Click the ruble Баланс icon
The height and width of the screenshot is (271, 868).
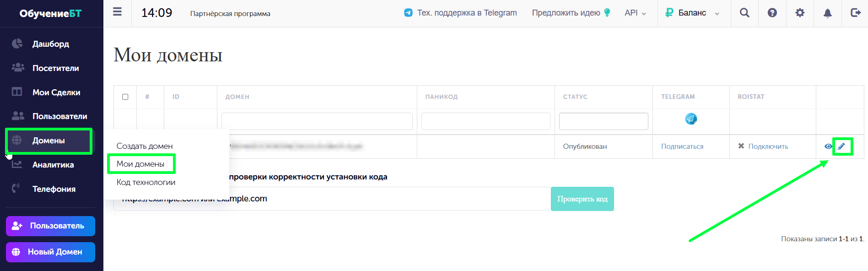pos(669,13)
